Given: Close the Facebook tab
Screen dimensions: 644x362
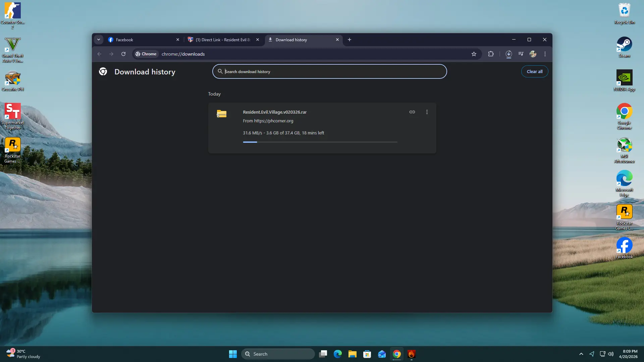Looking at the screenshot, I should tap(178, 40).
